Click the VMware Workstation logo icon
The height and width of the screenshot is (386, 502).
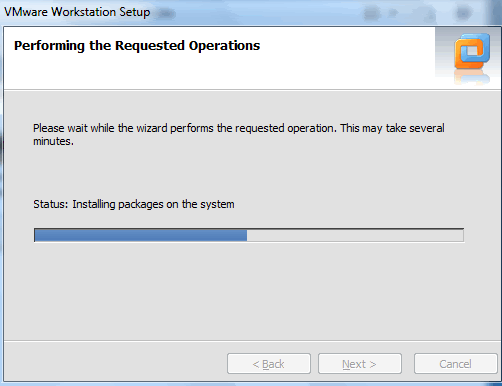pyautogui.click(x=472, y=51)
